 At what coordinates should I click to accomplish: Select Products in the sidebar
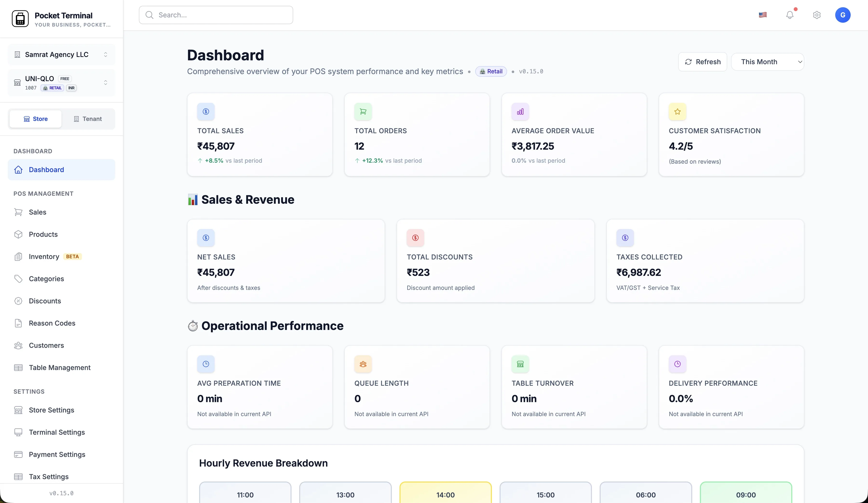pyautogui.click(x=43, y=234)
